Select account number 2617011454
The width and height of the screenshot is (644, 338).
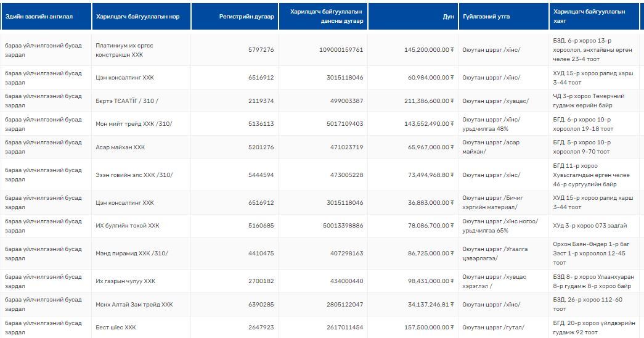(x=345, y=328)
